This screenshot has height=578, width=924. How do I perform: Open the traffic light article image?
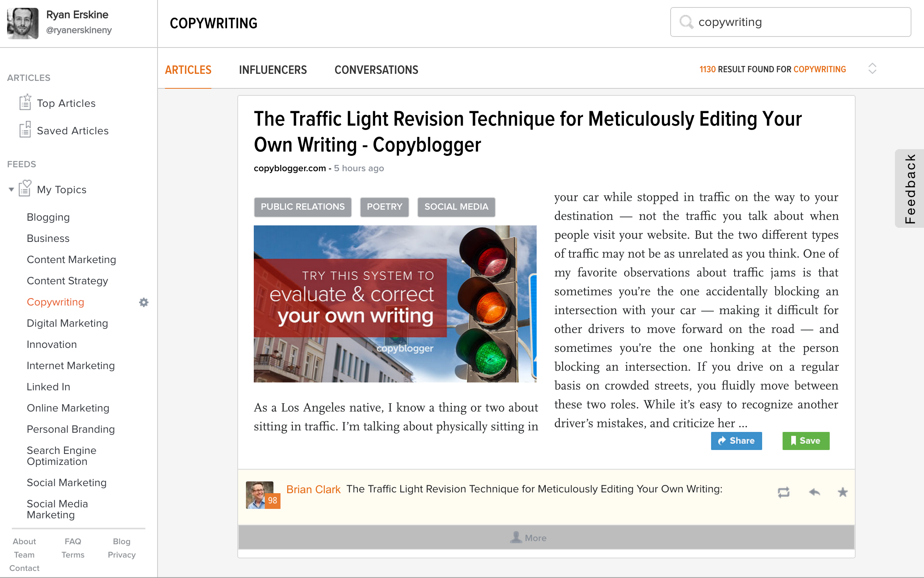395,304
